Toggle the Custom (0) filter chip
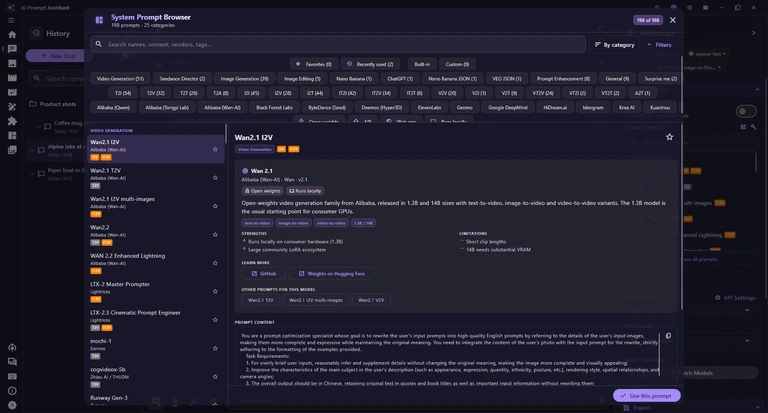This screenshot has width=768, height=413. (x=457, y=64)
